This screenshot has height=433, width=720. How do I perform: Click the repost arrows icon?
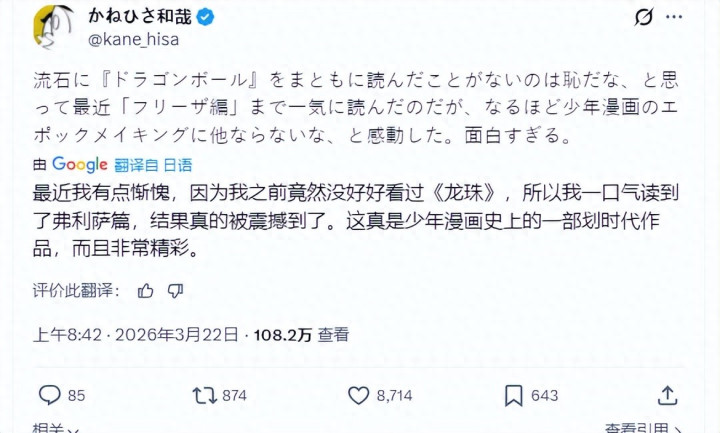(x=205, y=396)
